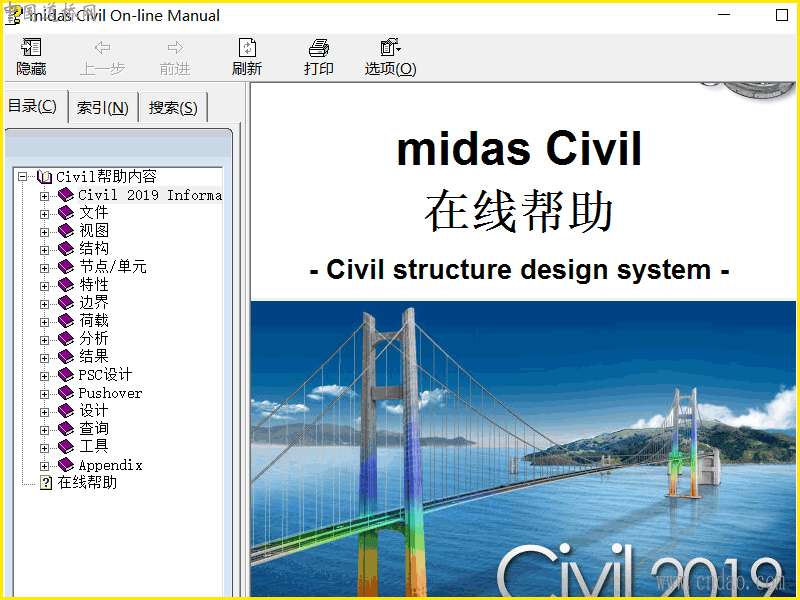Expand the 文件 tree node

(44, 214)
